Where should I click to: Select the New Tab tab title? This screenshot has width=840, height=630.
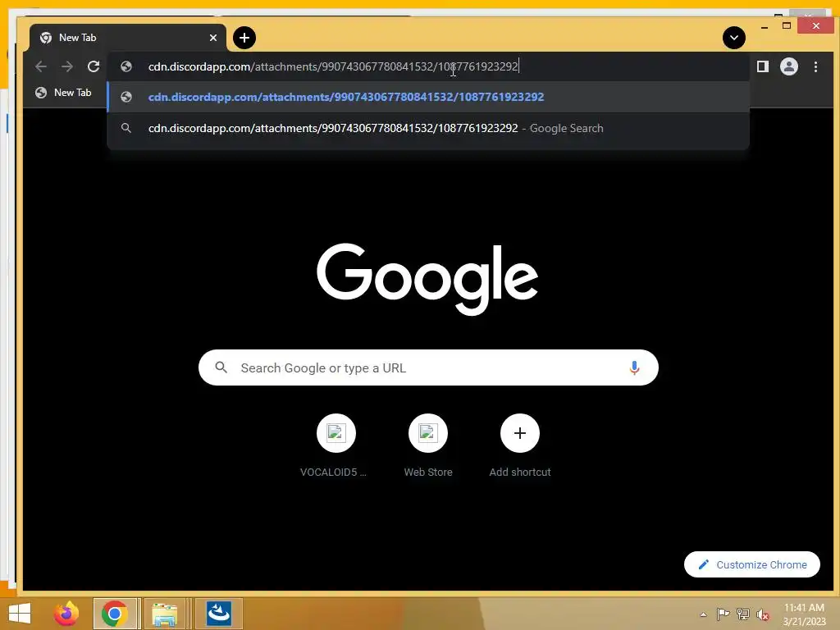[78, 38]
